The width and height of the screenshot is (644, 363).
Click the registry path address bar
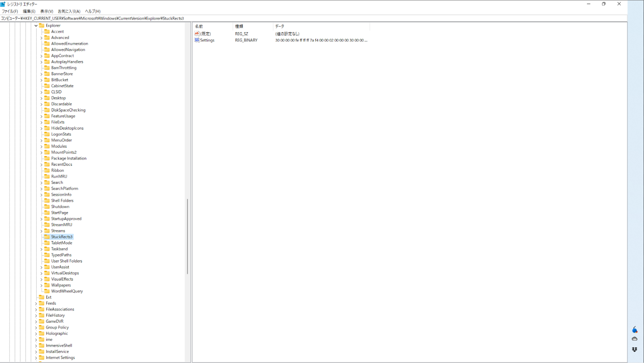(x=314, y=18)
